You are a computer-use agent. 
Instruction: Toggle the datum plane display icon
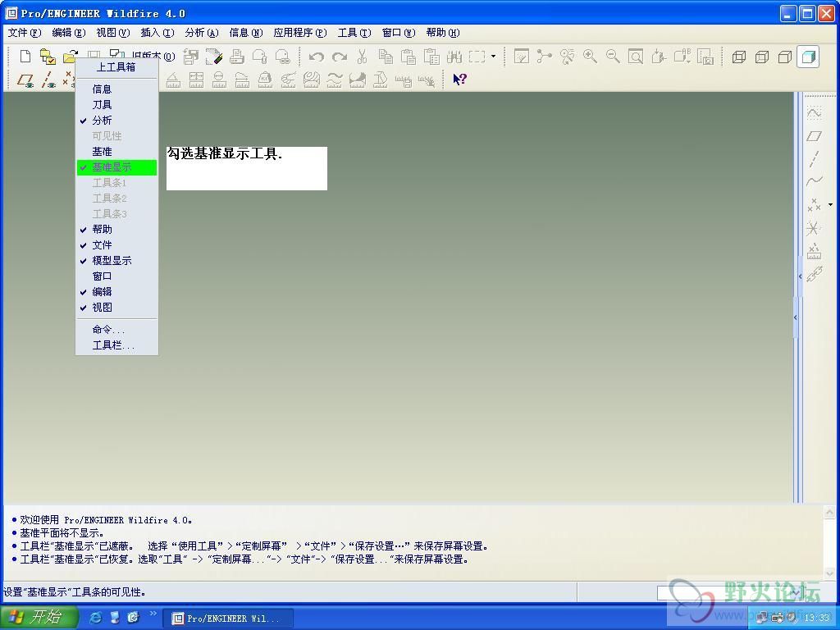click(x=25, y=80)
